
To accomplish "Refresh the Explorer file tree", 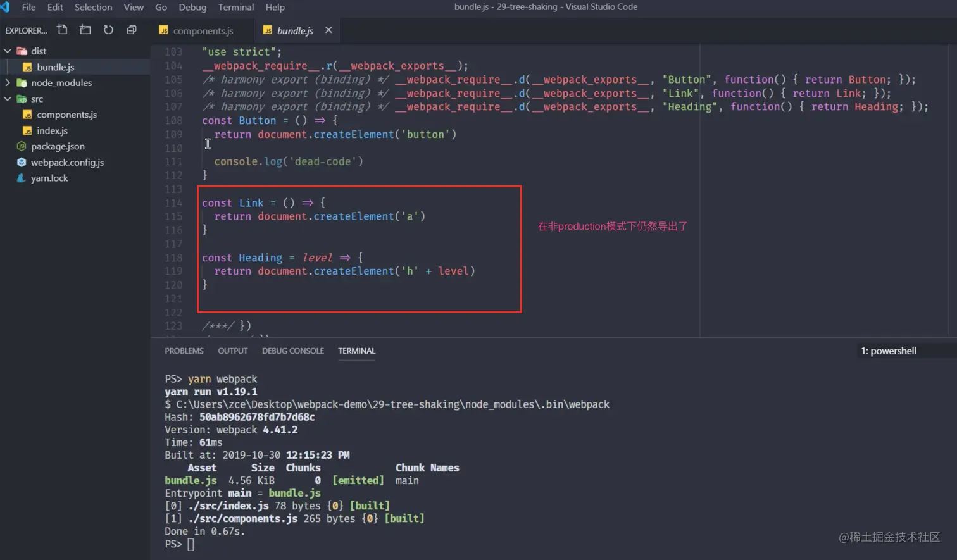I will click(x=108, y=30).
